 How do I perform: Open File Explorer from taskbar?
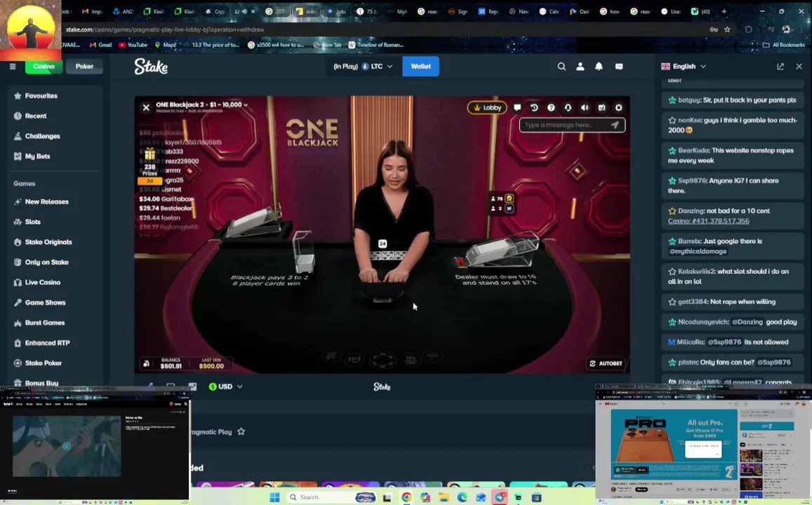[444, 497]
